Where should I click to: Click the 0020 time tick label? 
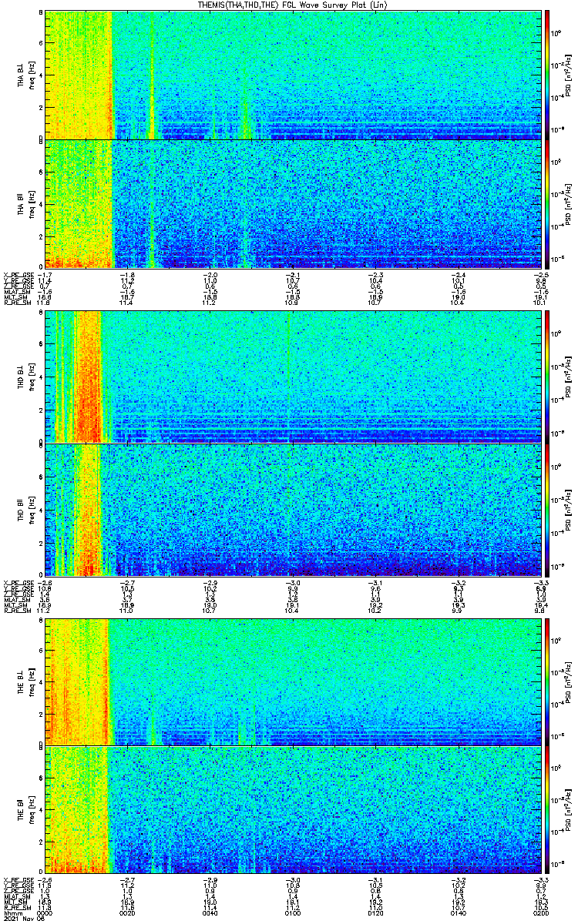tap(128, 913)
